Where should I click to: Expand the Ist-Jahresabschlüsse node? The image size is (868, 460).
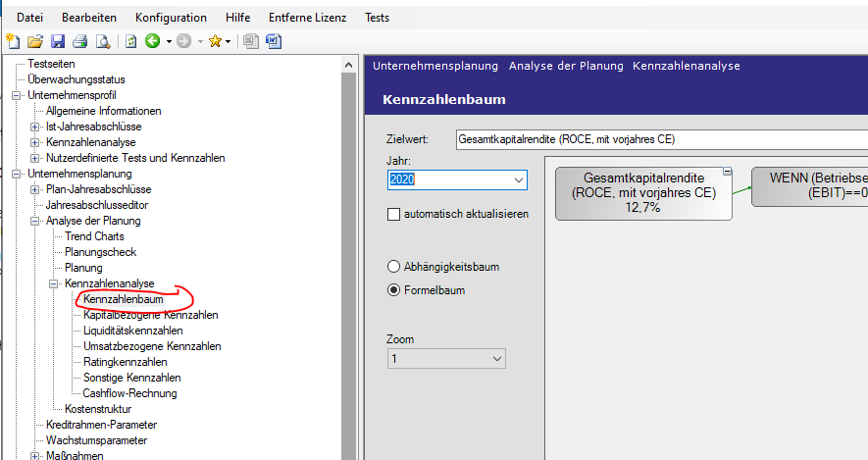(34, 127)
